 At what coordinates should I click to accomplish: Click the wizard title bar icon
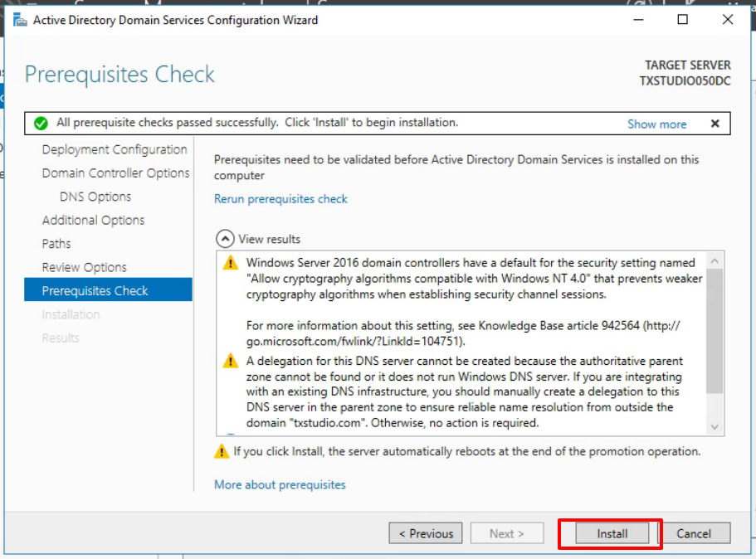point(20,20)
